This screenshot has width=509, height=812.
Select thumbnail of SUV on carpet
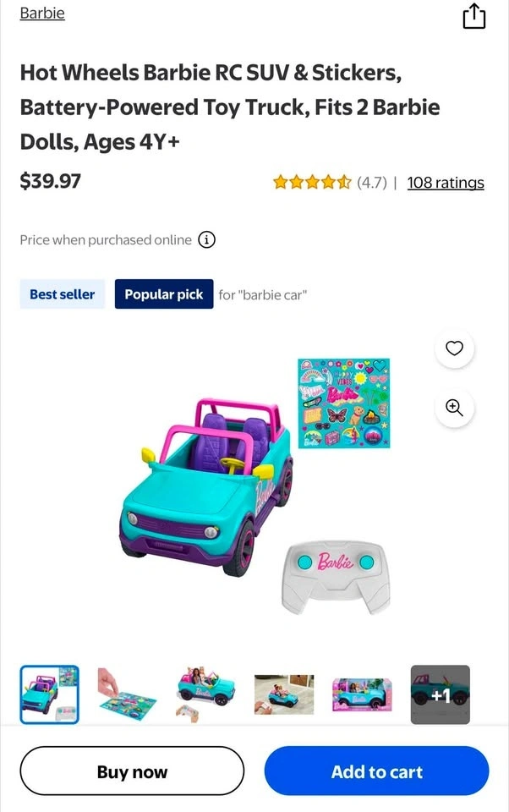[x=284, y=694]
